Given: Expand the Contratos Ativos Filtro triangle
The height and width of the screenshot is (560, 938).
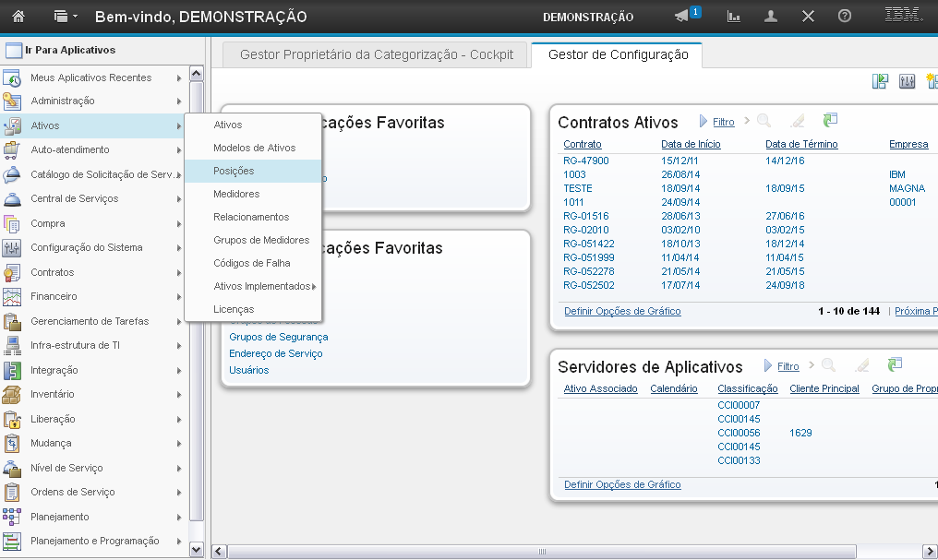Looking at the screenshot, I should [703, 122].
